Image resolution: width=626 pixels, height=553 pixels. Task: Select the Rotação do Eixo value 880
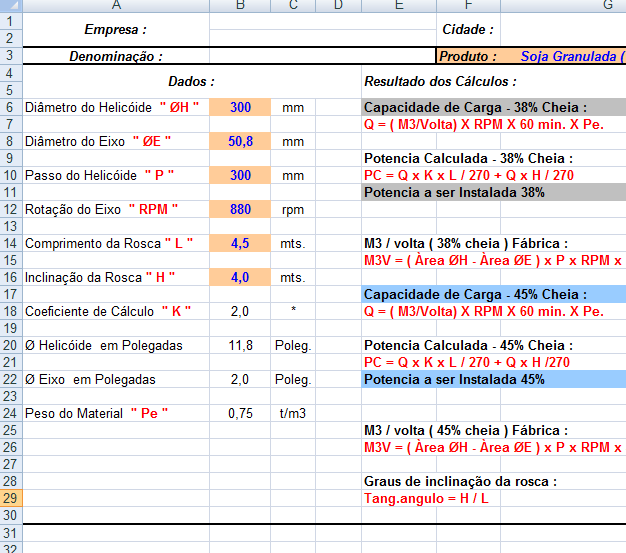(x=240, y=209)
